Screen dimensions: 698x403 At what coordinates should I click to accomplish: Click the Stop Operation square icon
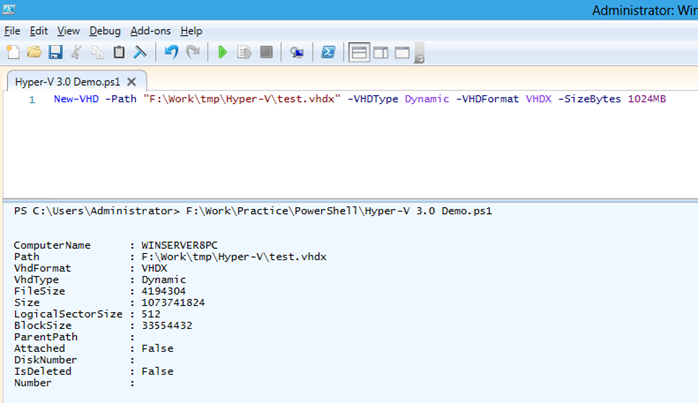(x=266, y=52)
